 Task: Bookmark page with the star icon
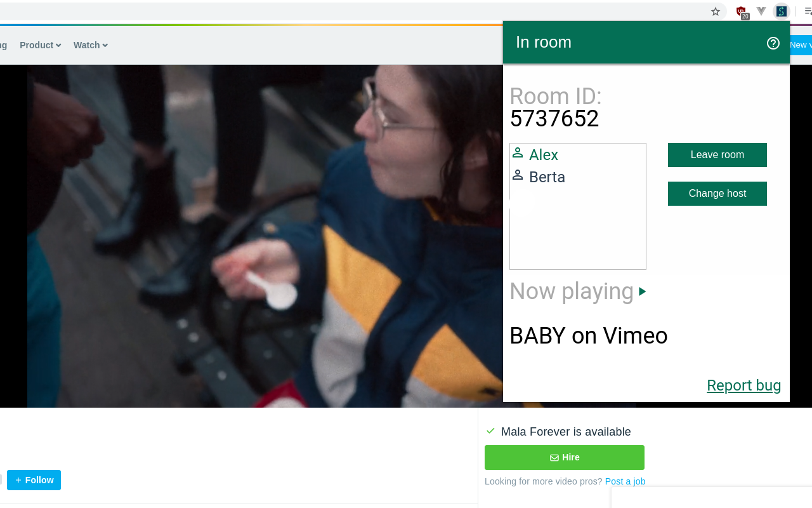[x=716, y=11]
